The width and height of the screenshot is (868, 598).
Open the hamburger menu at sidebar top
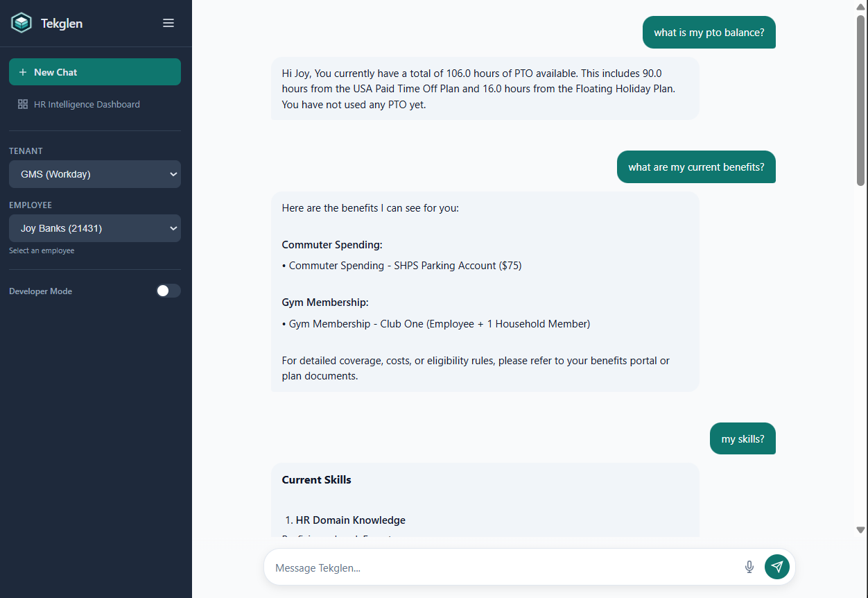click(168, 22)
